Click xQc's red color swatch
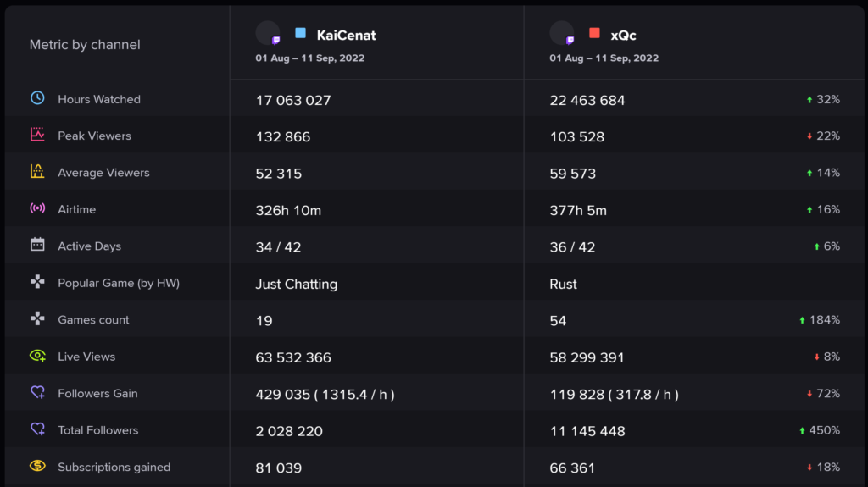The image size is (868, 487). (594, 33)
